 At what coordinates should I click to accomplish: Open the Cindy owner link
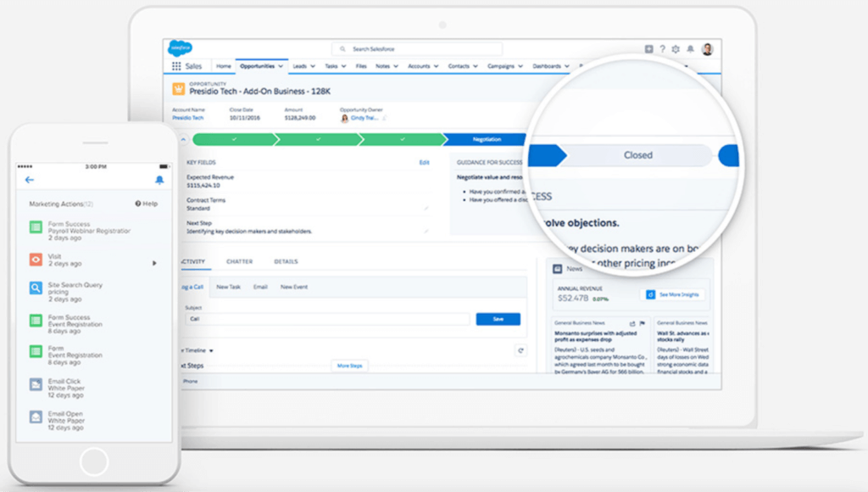point(364,118)
